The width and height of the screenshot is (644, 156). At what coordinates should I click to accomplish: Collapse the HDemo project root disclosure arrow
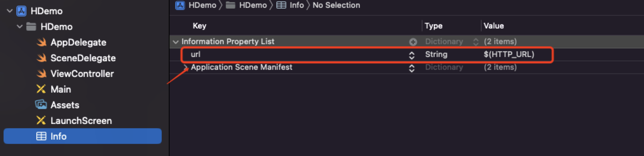click(10, 11)
